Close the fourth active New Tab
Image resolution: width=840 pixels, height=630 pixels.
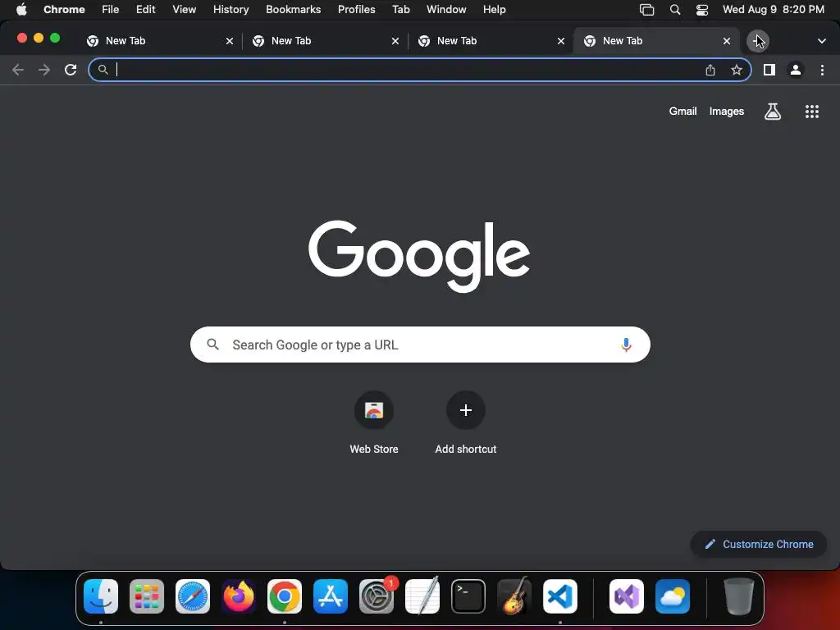(727, 41)
